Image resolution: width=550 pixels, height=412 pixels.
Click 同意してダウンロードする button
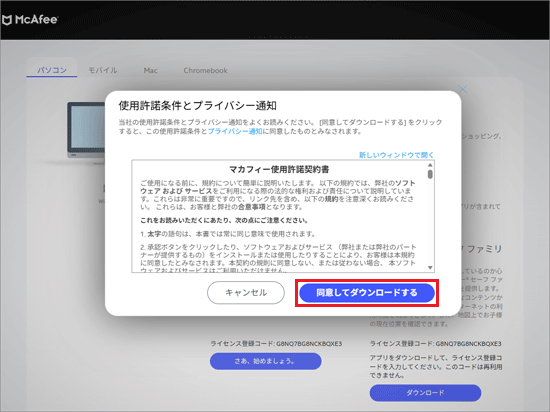[x=367, y=293]
